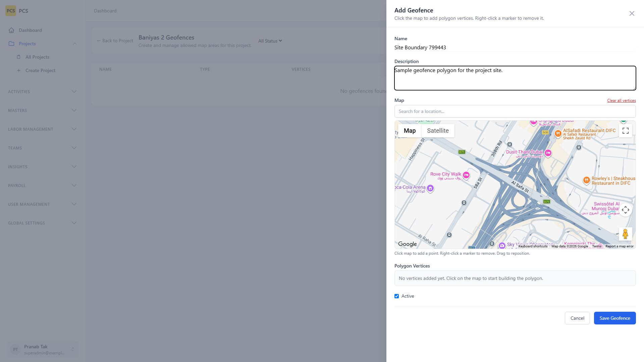Viewport: 644px width, 362px height.
Task: Open the map Terms link
Action: coord(597,246)
